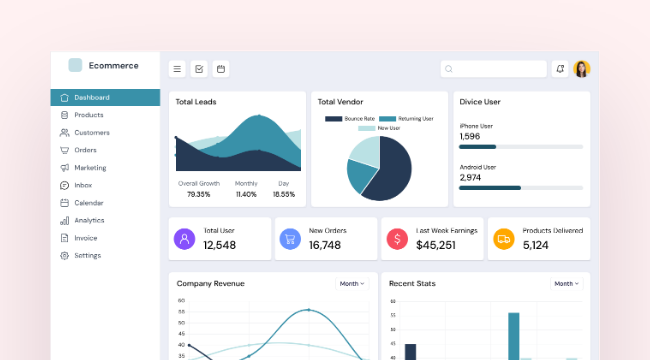This screenshot has height=360, width=650.
Task: Click iPhone User count 1,596
Action: point(470,136)
